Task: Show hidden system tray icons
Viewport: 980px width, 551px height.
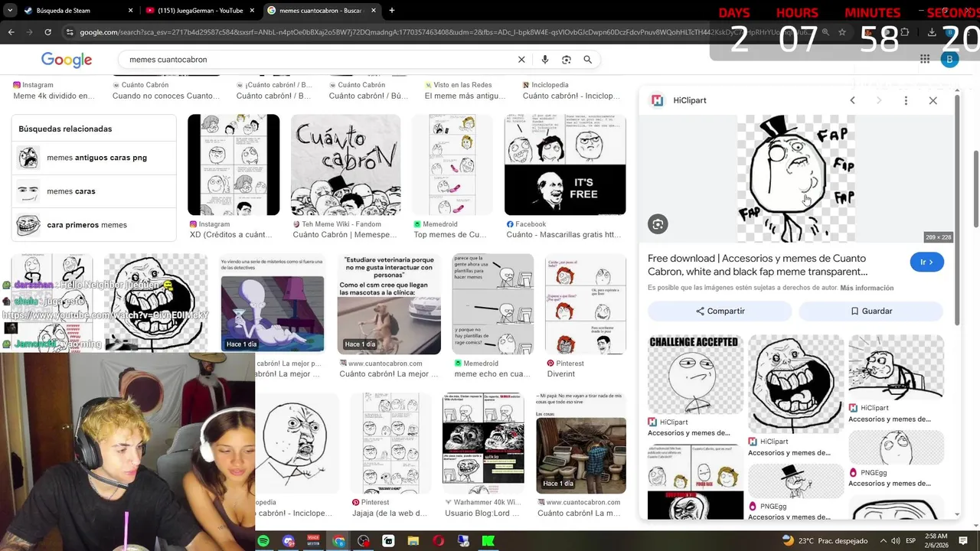Action: [x=883, y=540]
